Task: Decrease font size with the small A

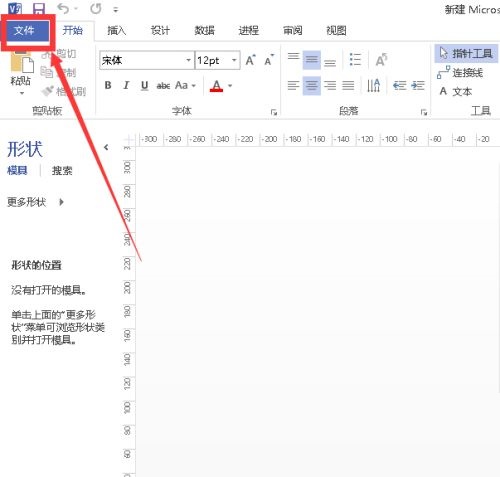Action: tap(269, 60)
